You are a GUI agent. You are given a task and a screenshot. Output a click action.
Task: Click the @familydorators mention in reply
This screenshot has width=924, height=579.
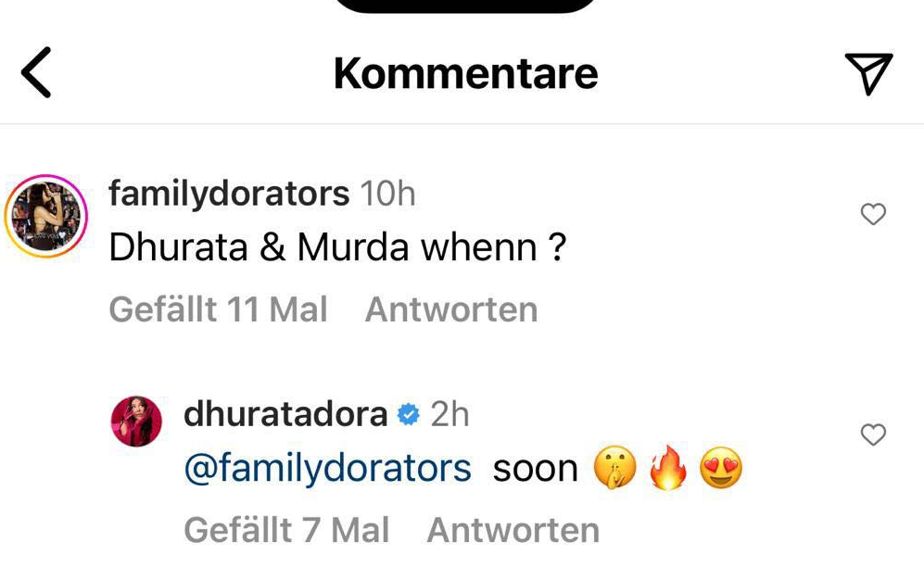(328, 469)
